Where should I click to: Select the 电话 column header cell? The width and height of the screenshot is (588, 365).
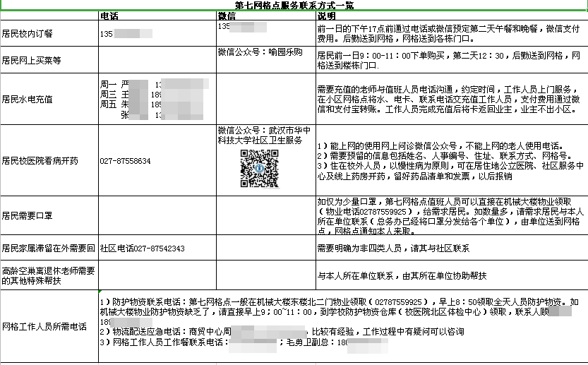(x=109, y=16)
